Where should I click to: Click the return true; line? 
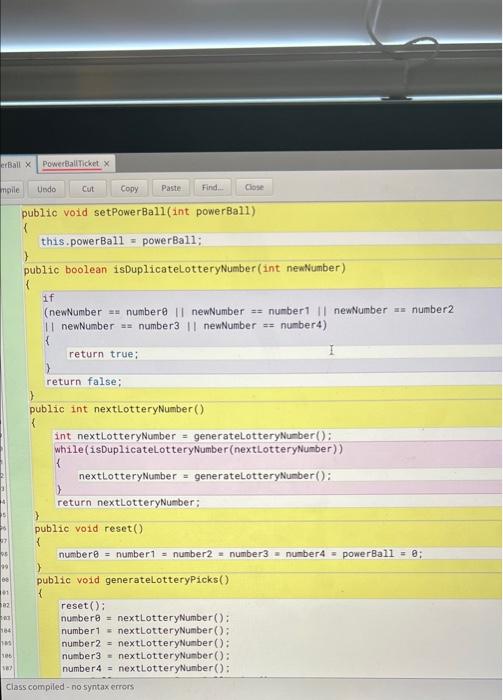pos(103,354)
